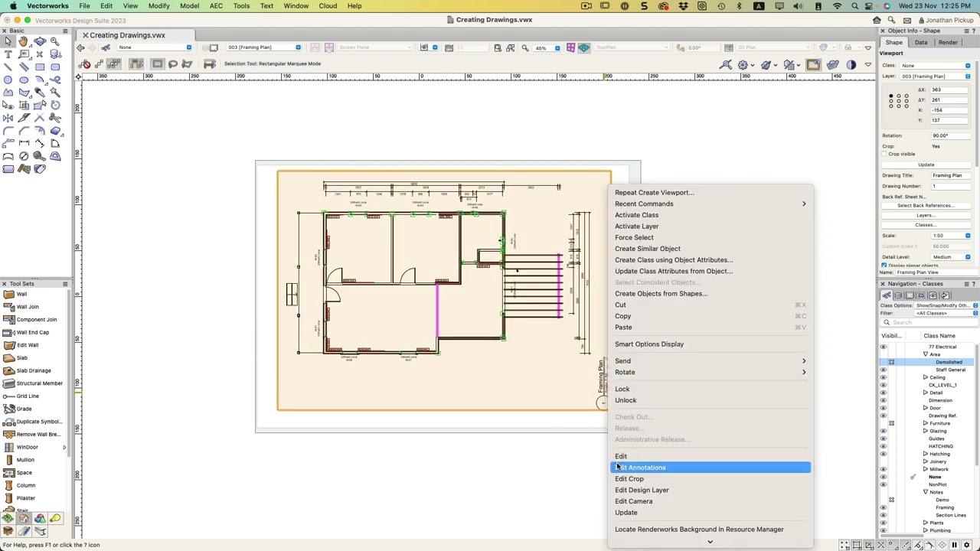
Task: Open the Class dropdown in Object Info
Action: point(936,66)
